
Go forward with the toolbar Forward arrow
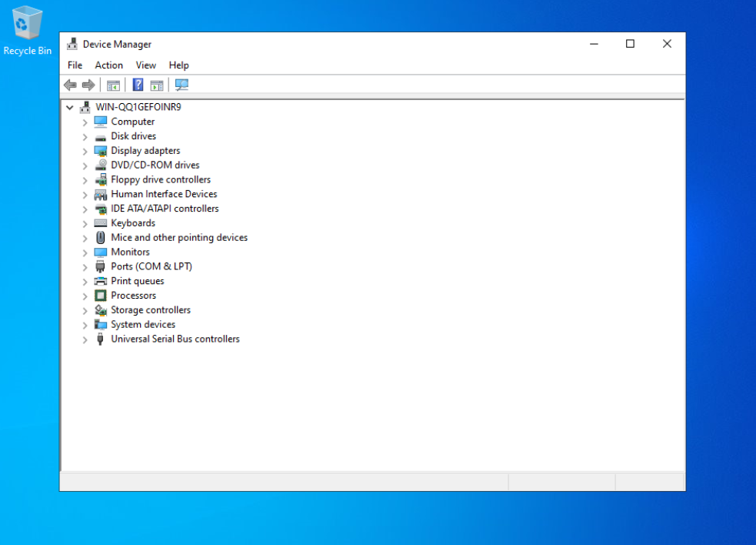click(88, 85)
